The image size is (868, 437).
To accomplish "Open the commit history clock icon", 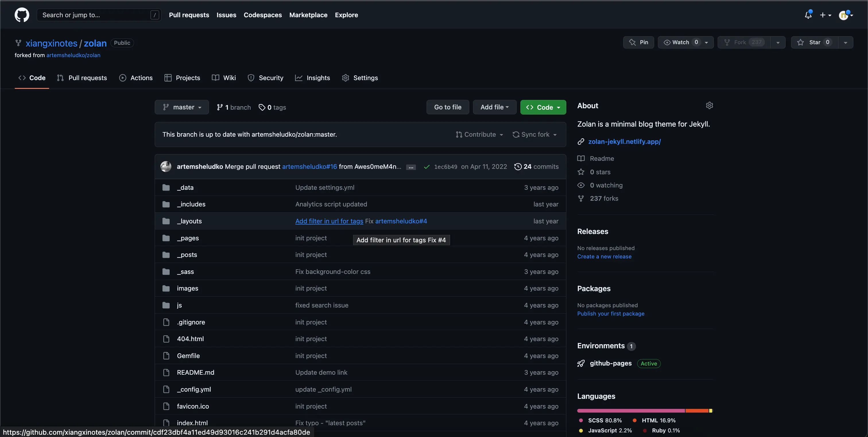I will point(518,167).
